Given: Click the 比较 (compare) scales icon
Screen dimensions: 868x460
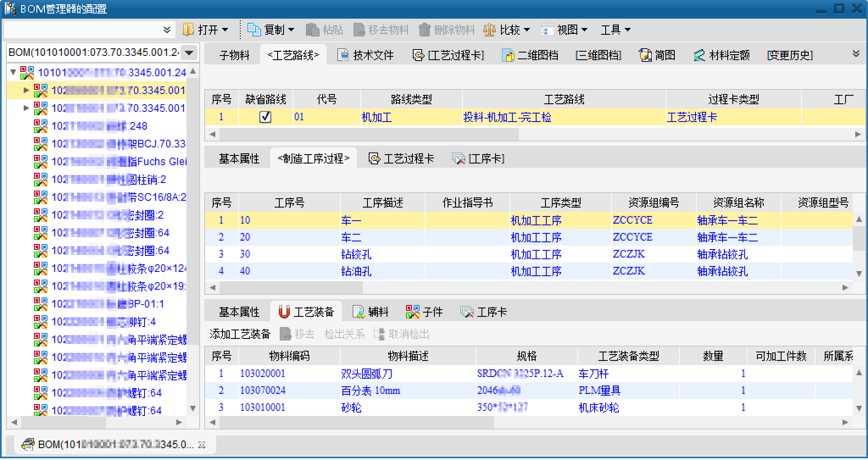Looking at the screenshot, I should click(489, 30).
